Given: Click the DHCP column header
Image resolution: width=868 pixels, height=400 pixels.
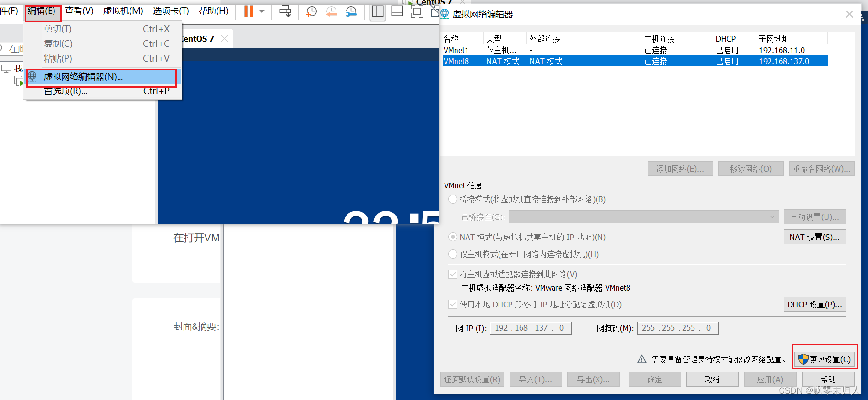Looking at the screenshot, I should (x=734, y=39).
